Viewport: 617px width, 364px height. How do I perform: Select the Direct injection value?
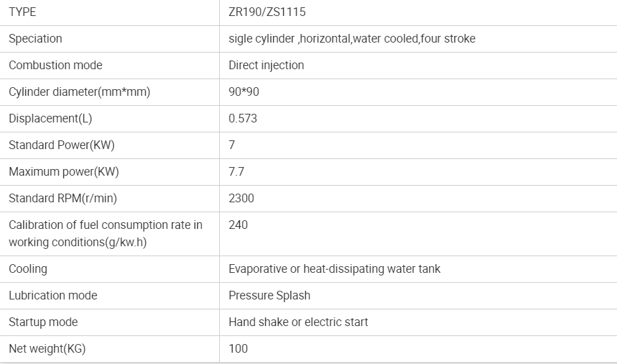(x=267, y=65)
